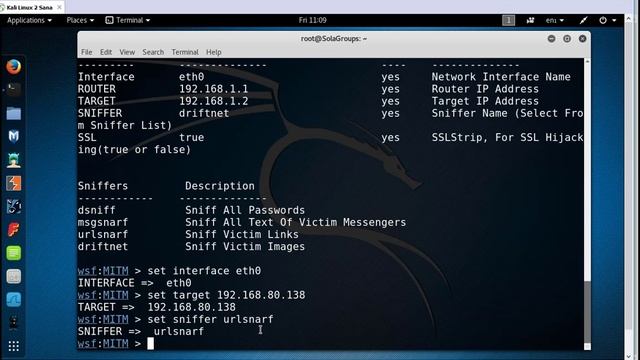Open the Help menu in terminal
The image size is (640, 360).
[213, 52]
